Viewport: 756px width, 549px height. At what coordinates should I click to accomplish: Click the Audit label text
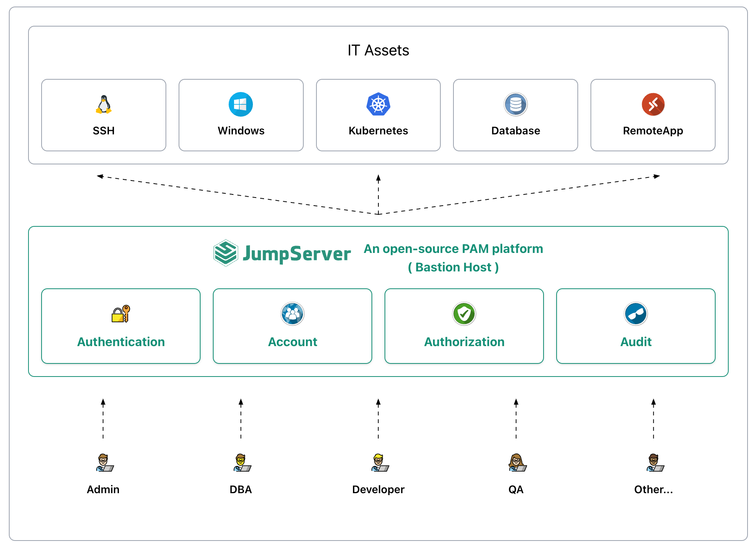(636, 342)
